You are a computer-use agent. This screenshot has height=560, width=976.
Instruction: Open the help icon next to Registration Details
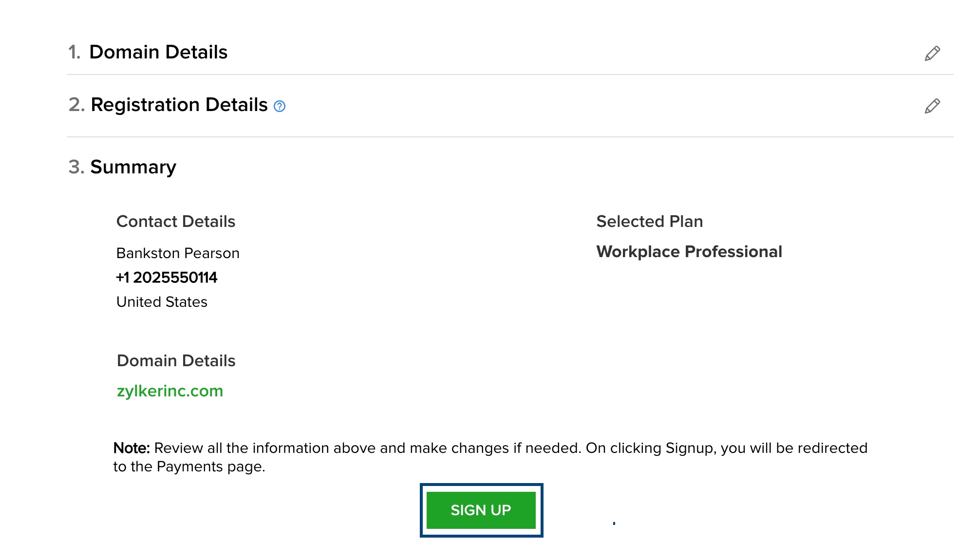280,106
